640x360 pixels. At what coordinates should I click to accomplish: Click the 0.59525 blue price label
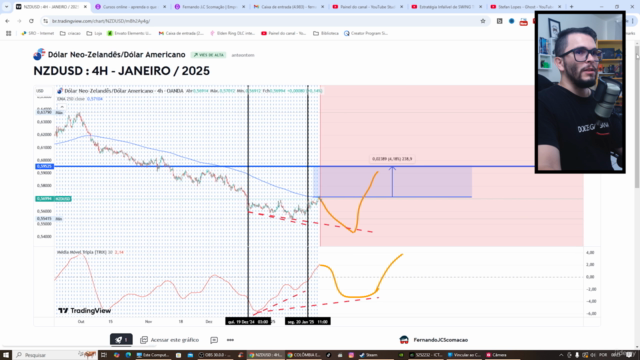[44, 166]
